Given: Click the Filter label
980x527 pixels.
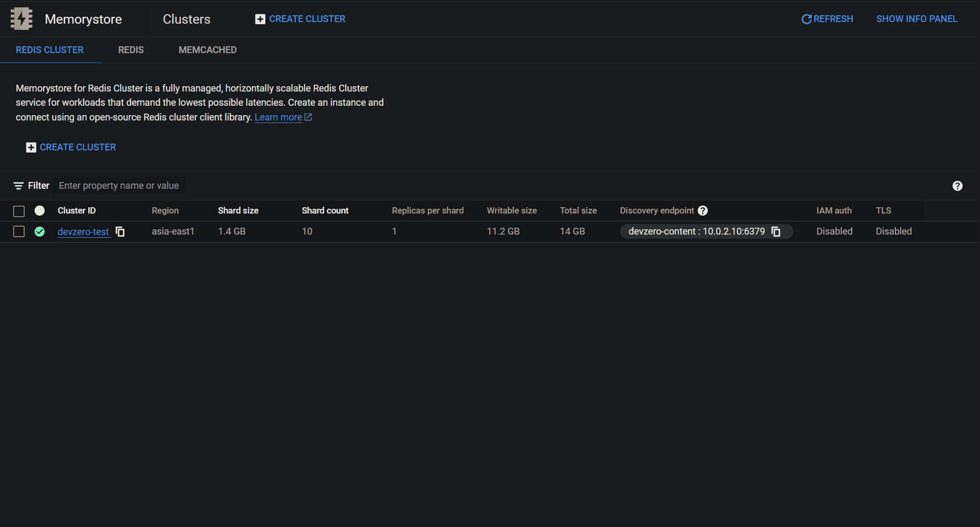Looking at the screenshot, I should [38, 186].
